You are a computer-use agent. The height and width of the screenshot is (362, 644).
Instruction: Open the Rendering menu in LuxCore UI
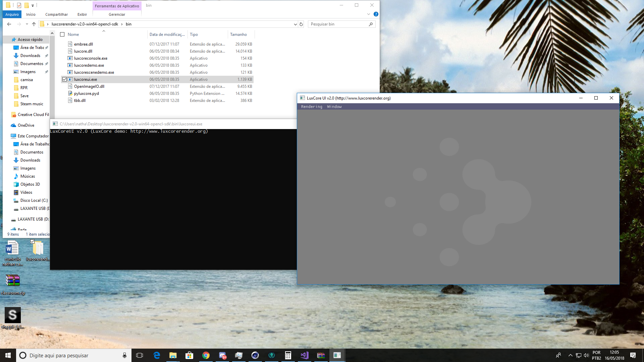click(312, 107)
